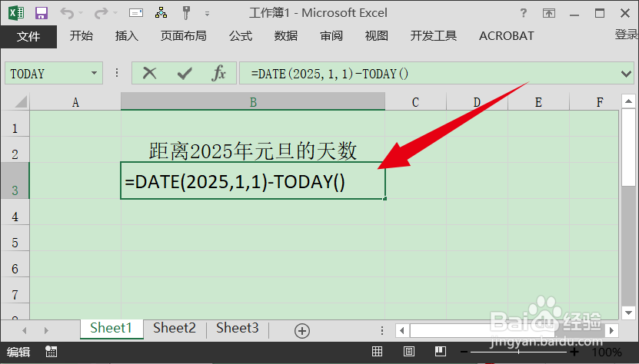Click the 登录 sign-in link

pos(627,35)
